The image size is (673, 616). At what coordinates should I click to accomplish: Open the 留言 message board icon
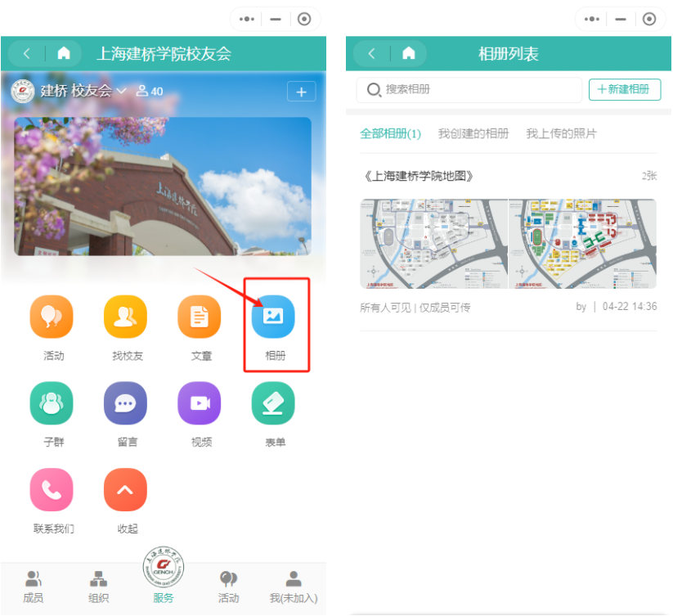click(x=125, y=403)
